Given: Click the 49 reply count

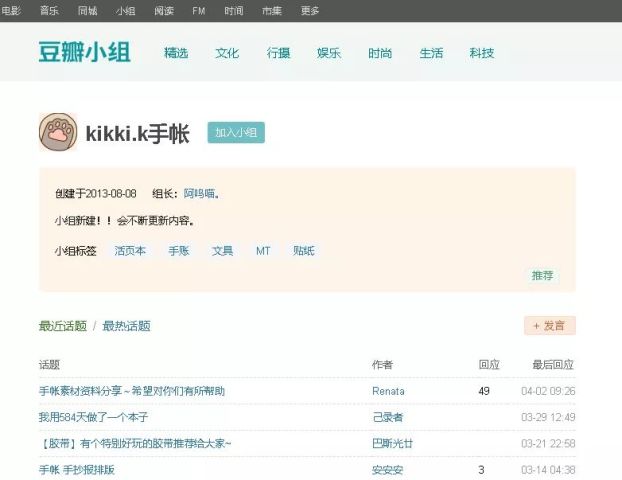Looking at the screenshot, I should pos(484,391).
